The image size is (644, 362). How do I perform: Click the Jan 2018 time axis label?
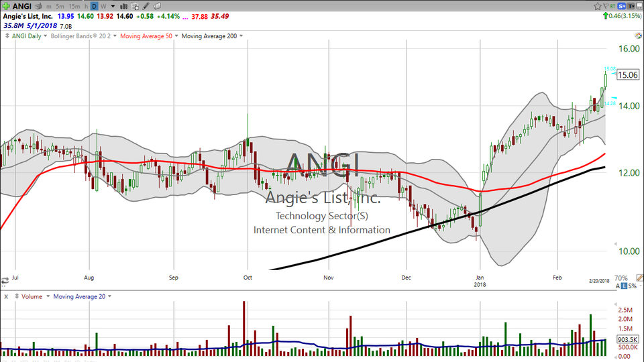[480, 281]
